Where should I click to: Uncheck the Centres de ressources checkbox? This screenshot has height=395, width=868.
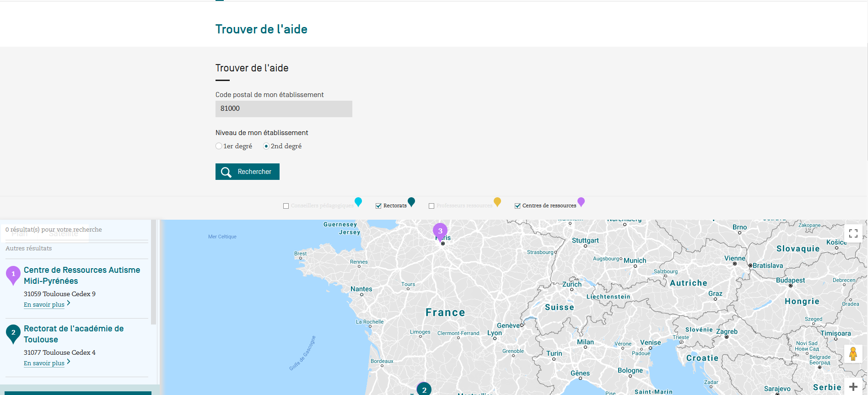coord(518,206)
